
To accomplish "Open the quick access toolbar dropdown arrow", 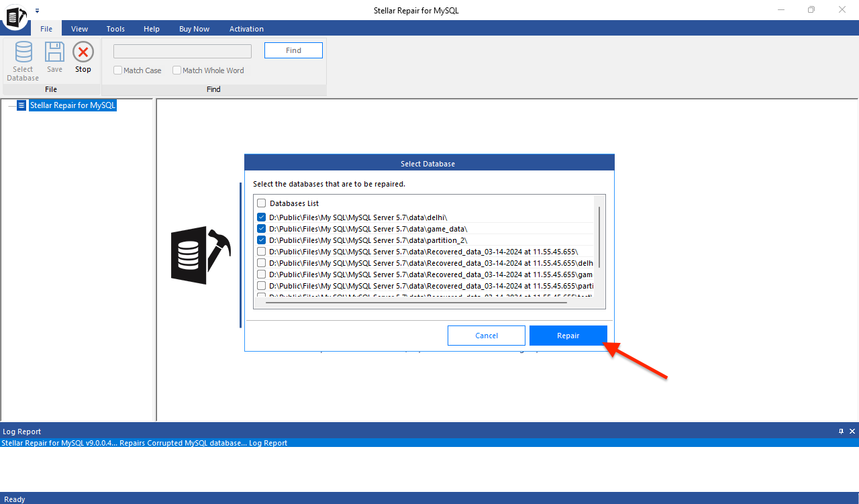I will (x=38, y=9).
